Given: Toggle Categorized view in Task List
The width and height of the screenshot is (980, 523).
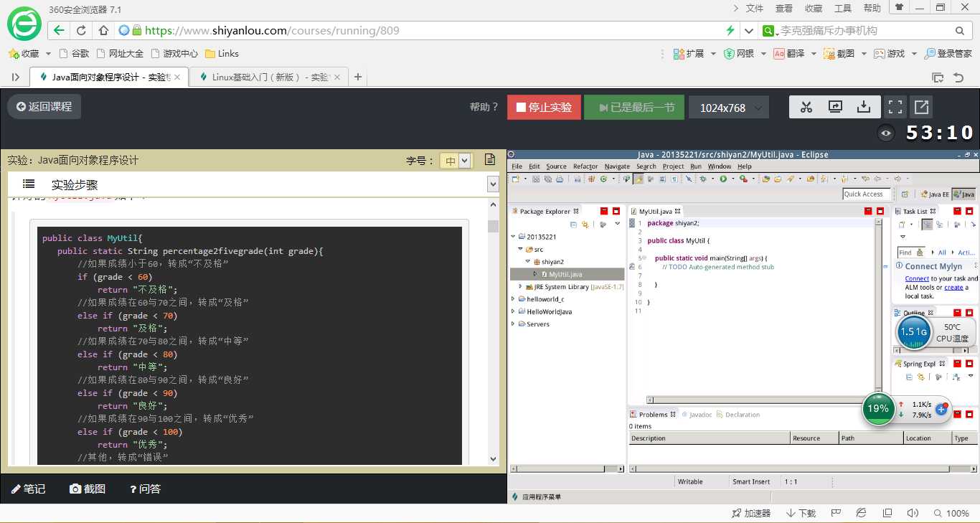Looking at the screenshot, I should [927, 225].
